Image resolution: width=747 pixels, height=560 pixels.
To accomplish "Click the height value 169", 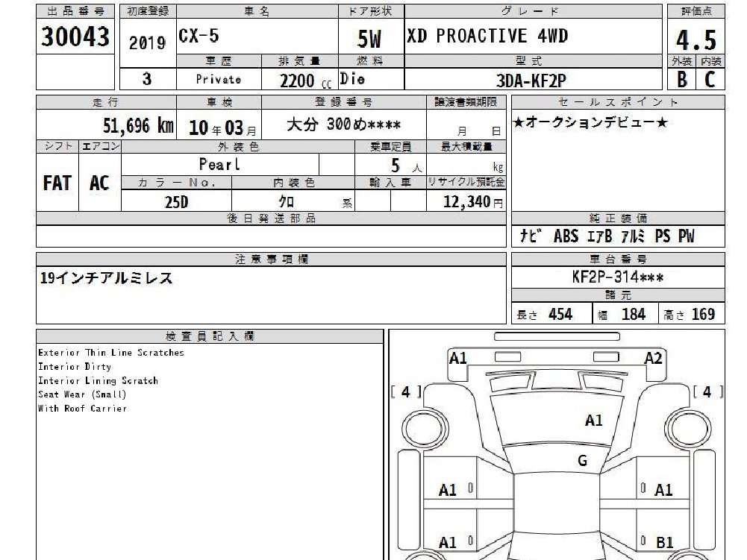I will (x=703, y=314).
